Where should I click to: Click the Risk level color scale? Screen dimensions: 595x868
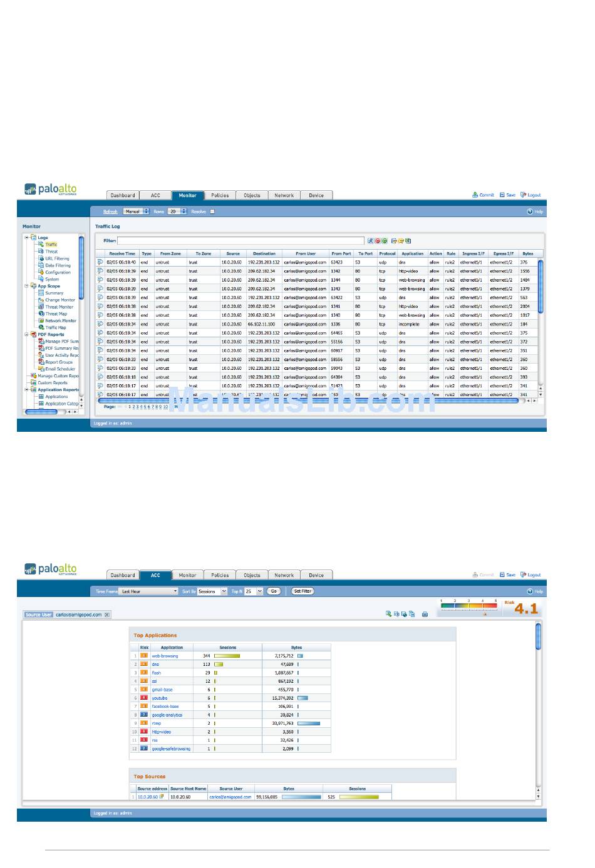click(468, 606)
